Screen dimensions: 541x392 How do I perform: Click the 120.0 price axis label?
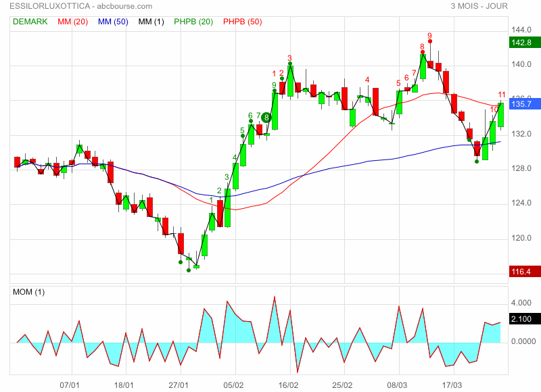(521, 238)
